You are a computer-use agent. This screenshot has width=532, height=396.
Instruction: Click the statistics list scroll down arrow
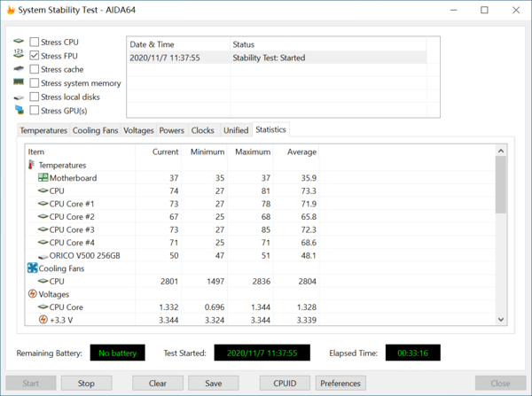click(x=501, y=320)
